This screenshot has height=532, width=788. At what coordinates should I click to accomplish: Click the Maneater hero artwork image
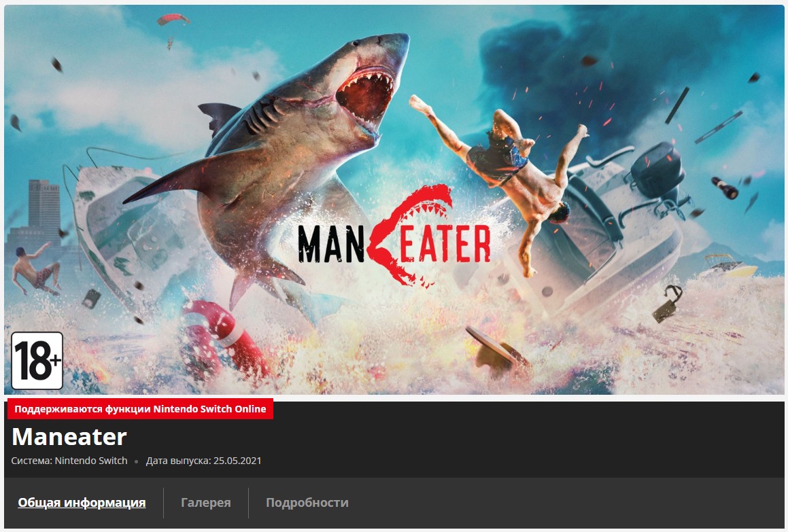click(x=394, y=200)
